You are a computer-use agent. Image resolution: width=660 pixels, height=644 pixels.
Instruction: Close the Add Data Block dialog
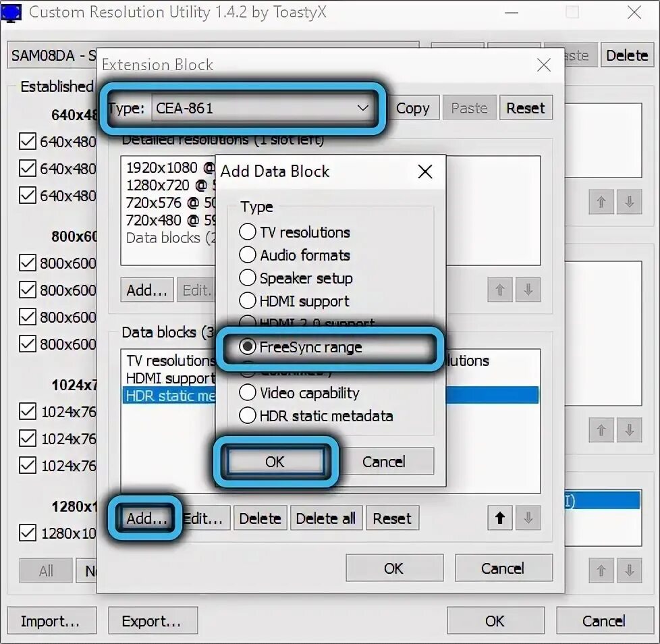click(x=425, y=171)
